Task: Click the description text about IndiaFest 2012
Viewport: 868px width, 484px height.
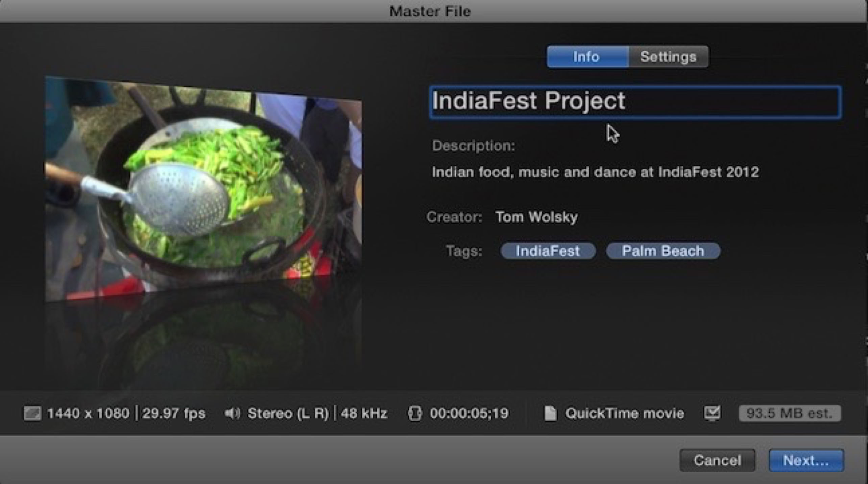Action: pyautogui.click(x=595, y=172)
